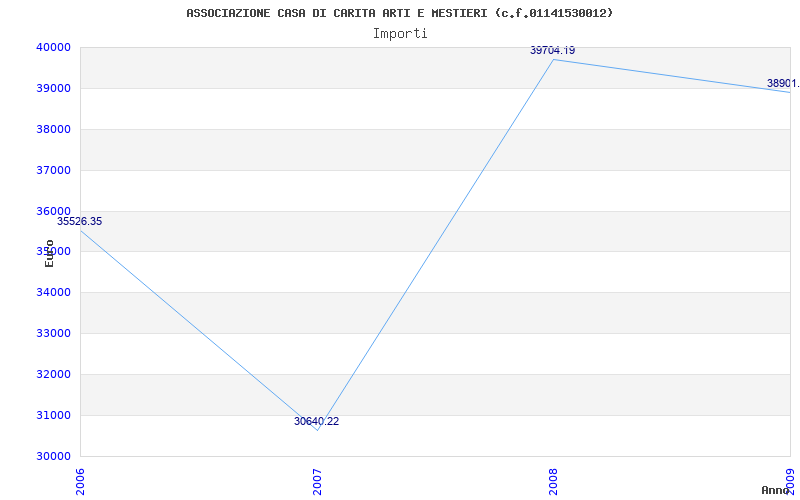Image resolution: width=800 pixels, height=500 pixels.
Task: Click the Importi subtitle
Action: 400,34
